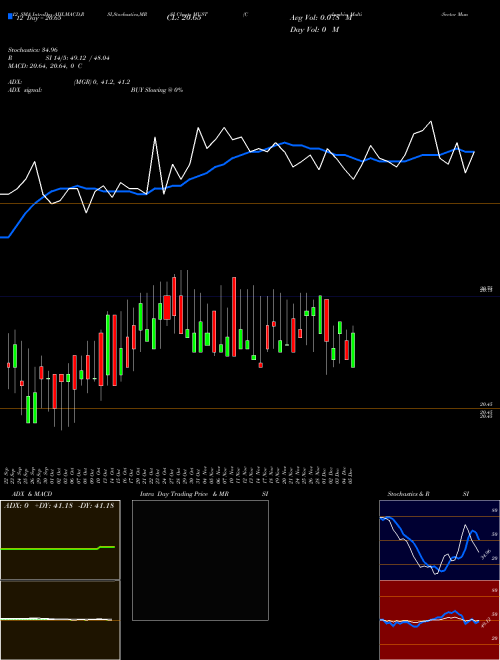Click the empty Intra Day Trading Price panel
The height and width of the screenshot is (660, 500).
coord(200,560)
